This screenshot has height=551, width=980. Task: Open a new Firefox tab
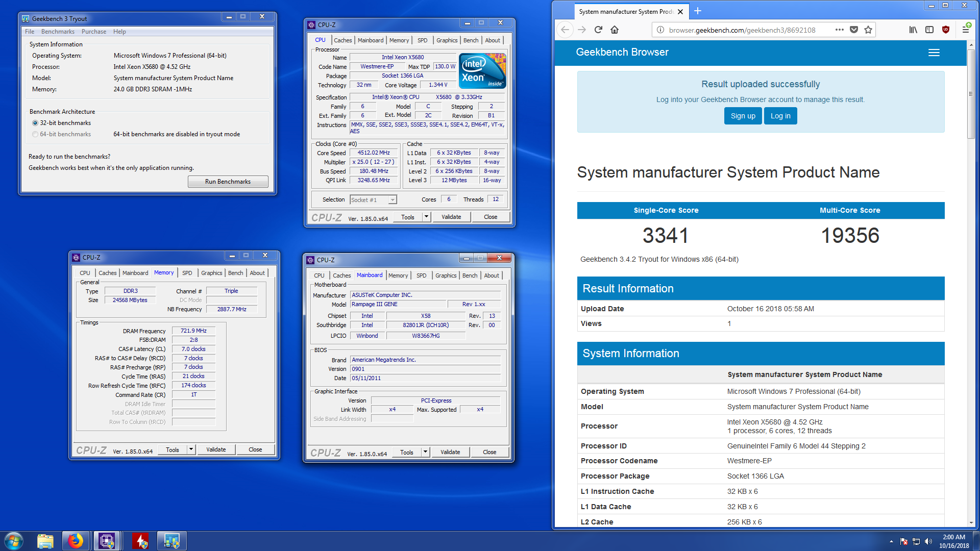(x=698, y=11)
